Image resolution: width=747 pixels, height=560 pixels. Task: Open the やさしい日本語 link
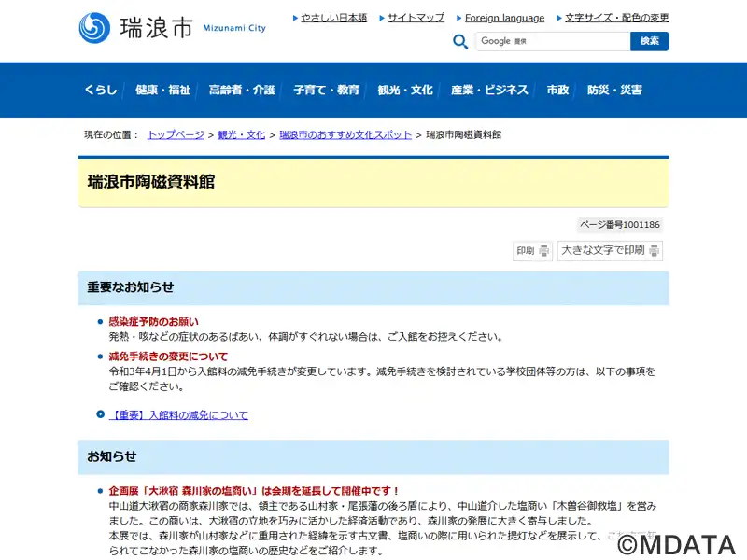coord(333,18)
